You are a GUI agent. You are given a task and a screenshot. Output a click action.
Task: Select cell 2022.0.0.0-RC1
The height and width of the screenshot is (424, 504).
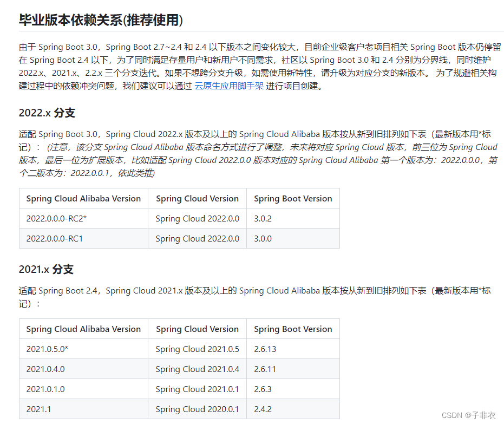coord(83,238)
